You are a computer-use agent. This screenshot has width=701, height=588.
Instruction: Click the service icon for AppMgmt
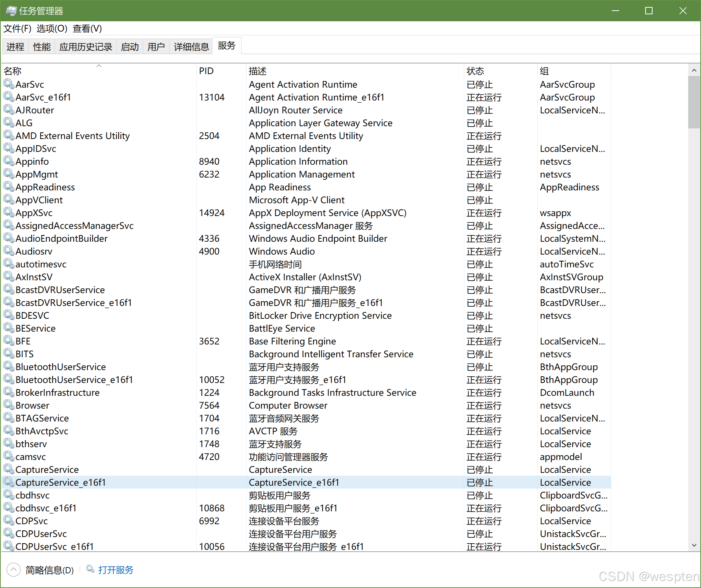coord(9,174)
